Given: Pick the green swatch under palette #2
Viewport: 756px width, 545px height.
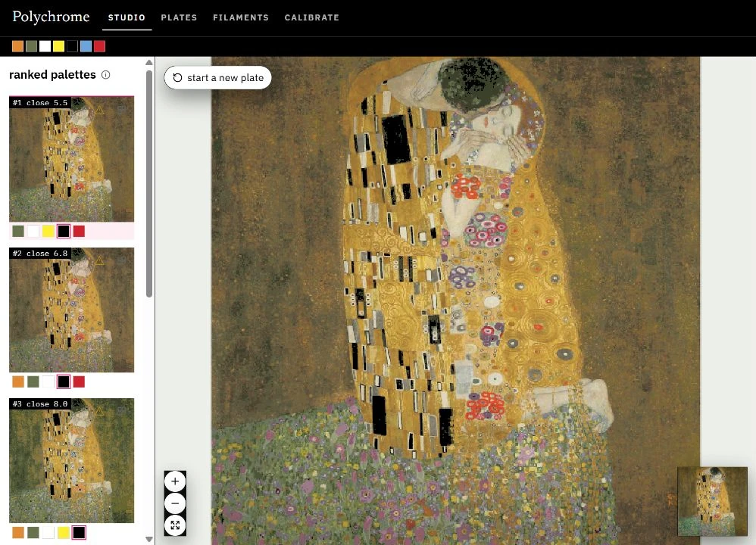Looking at the screenshot, I should 33,381.
